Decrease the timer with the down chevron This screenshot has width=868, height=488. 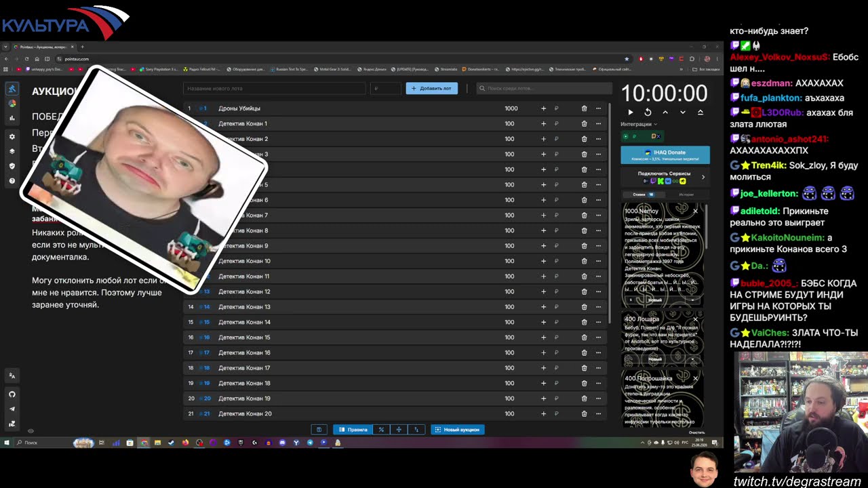tap(683, 113)
